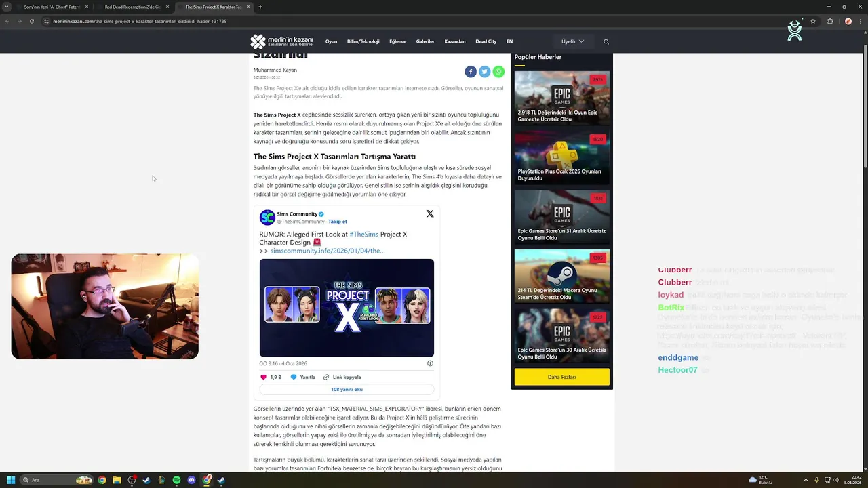Close the Sims Project X tab

coord(248,7)
